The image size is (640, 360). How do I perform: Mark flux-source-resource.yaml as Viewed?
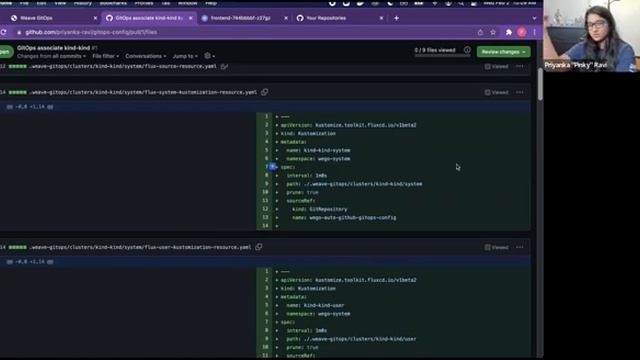tap(496, 67)
